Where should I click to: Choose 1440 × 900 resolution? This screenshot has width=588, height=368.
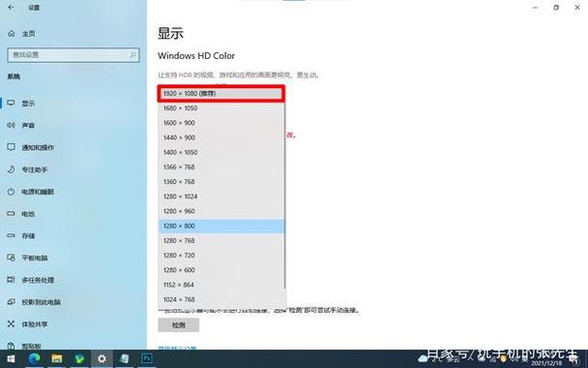point(221,138)
